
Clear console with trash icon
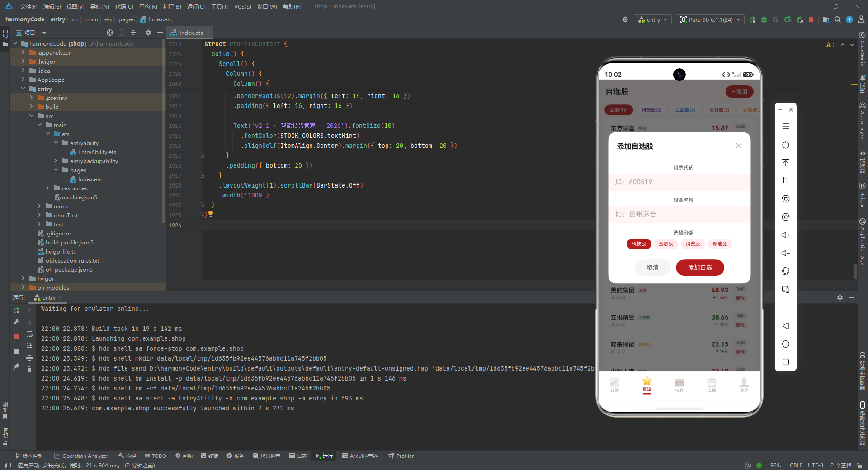point(29,369)
